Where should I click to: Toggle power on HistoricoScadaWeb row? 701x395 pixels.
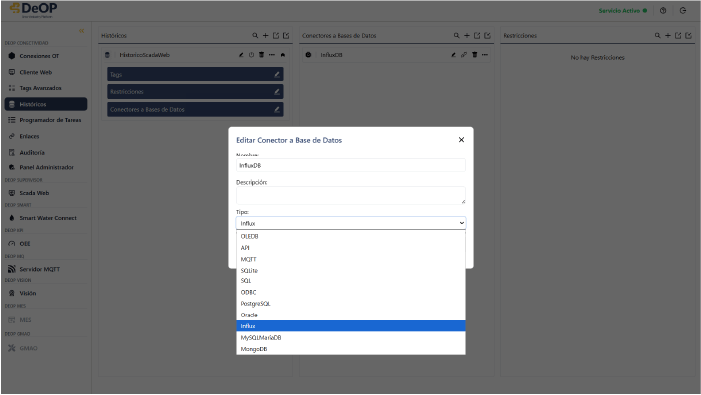pos(251,55)
